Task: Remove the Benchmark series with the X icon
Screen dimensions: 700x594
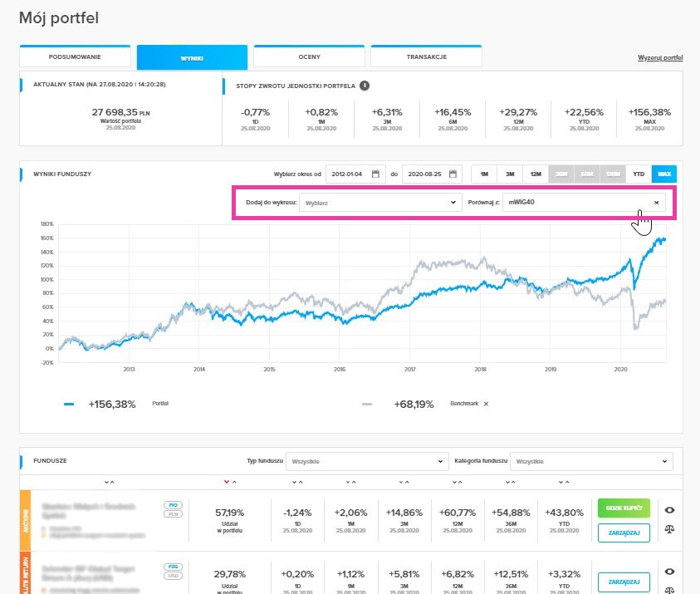Action: pos(487,404)
